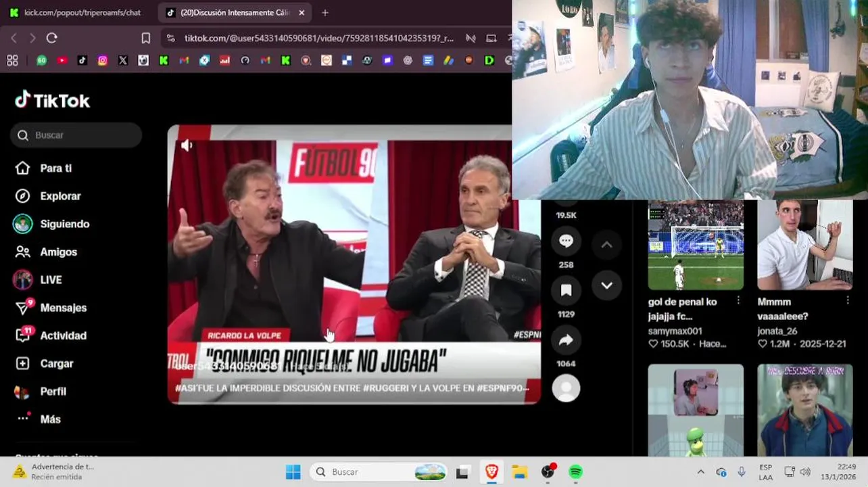Open the TikTok logo home link
The height and width of the screenshot is (487, 868).
click(52, 100)
